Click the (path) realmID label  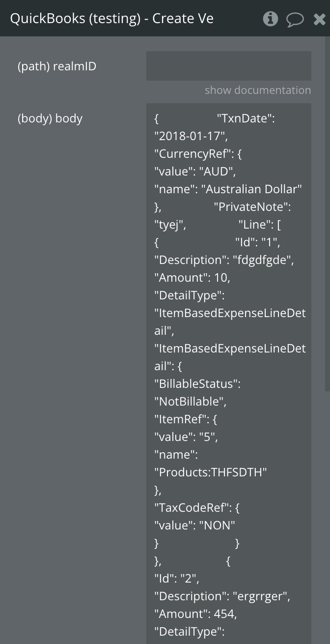click(57, 66)
